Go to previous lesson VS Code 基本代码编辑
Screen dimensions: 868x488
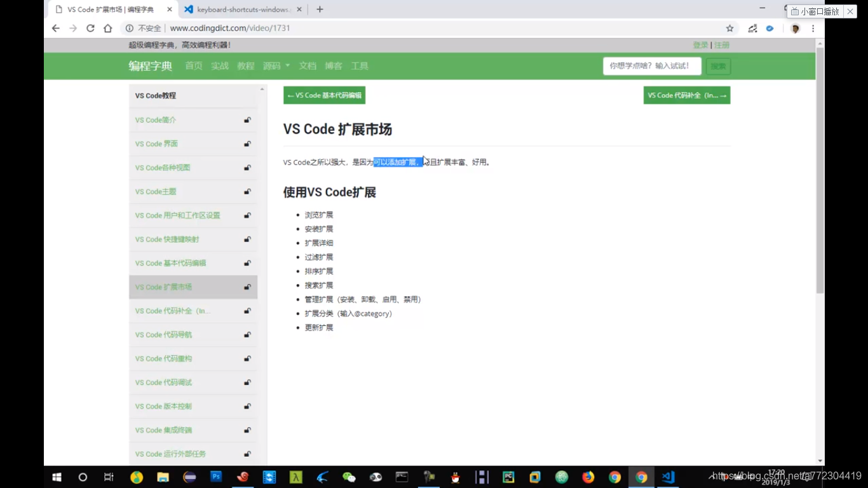tap(324, 95)
